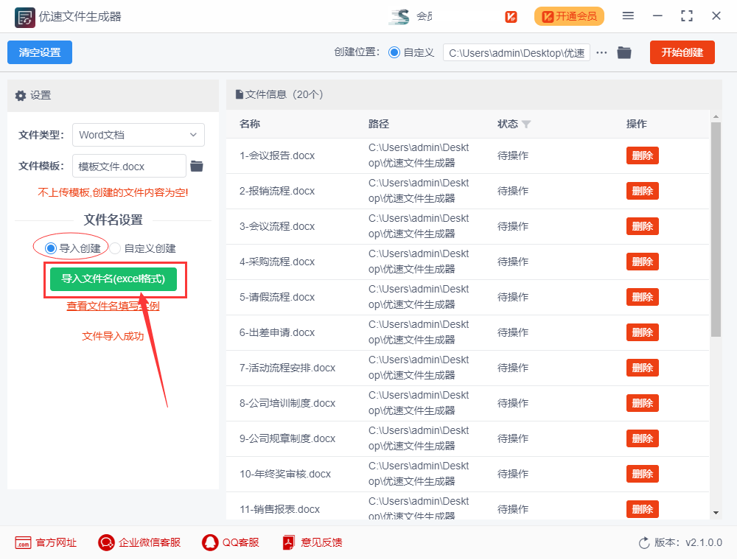Click the version refresh icon
The height and width of the screenshot is (560, 737).
coord(644,543)
